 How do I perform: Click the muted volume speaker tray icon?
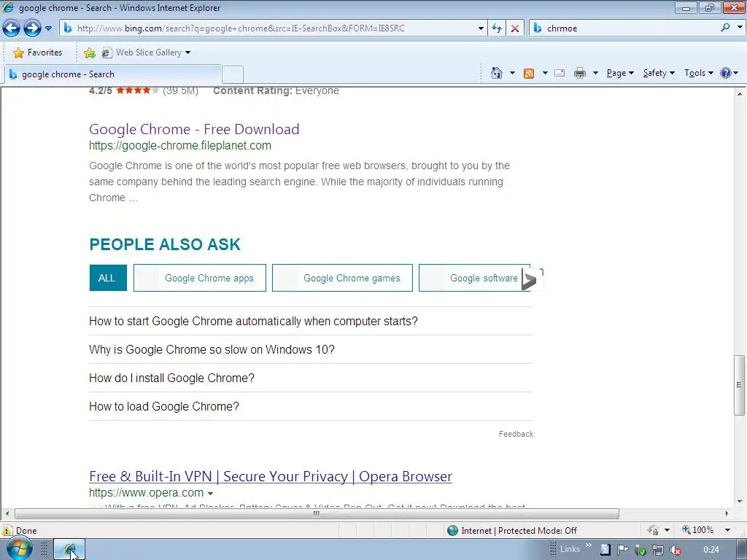[x=676, y=550]
